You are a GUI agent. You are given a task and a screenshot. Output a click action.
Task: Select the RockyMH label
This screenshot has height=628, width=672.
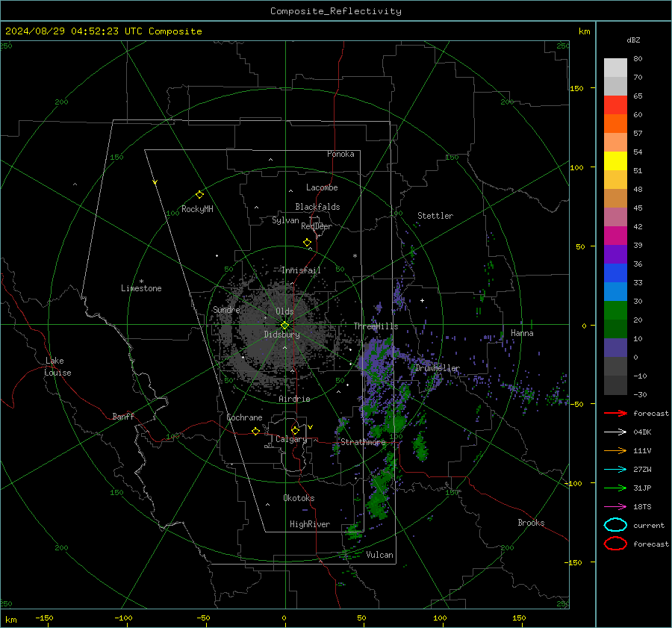(x=197, y=209)
